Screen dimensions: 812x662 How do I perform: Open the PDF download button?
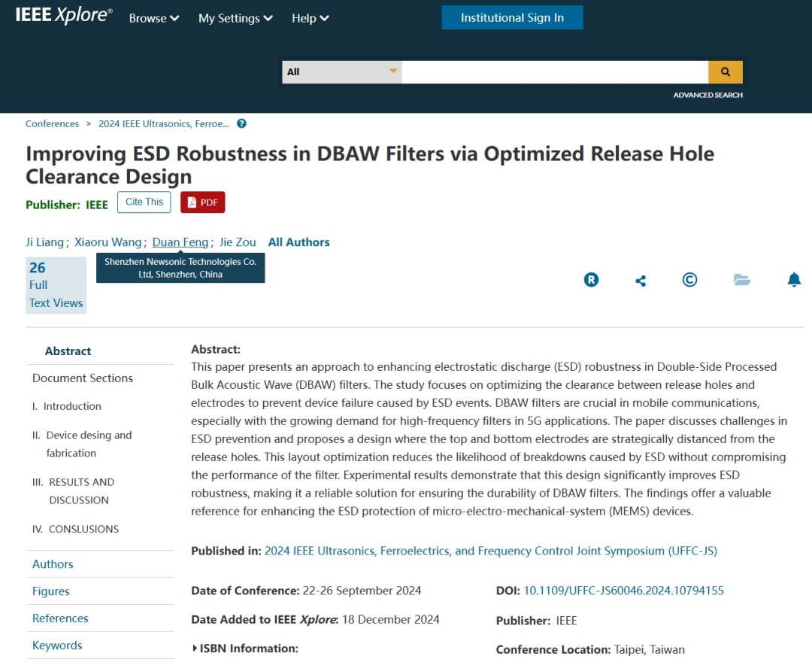pyautogui.click(x=202, y=202)
